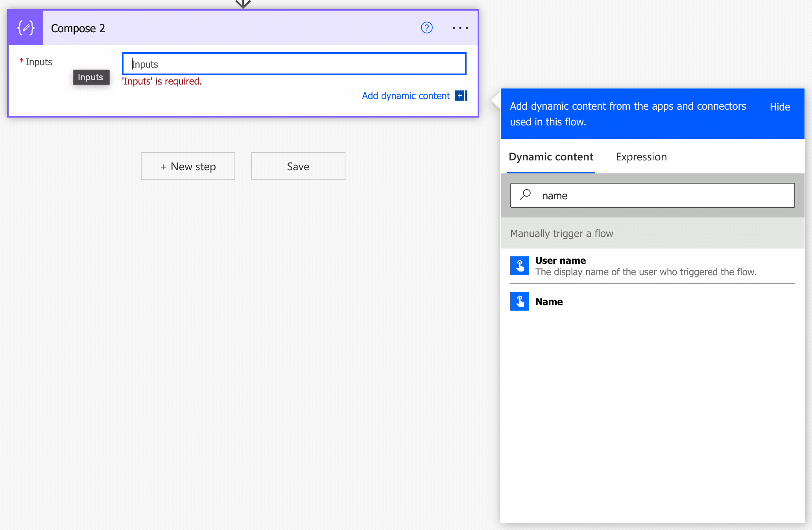Focus the Inputs text field
812x530 pixels.
[294, 64]
